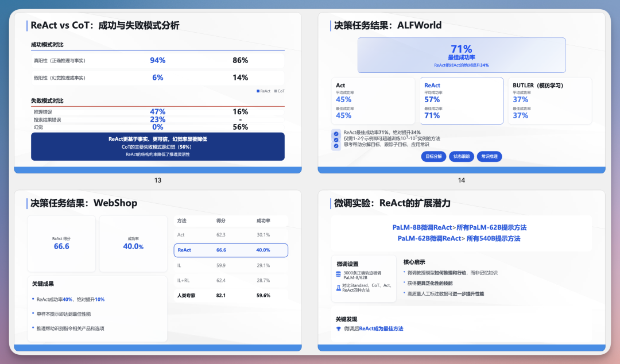This screenshot has width=620, height=364.
Task: Click the 方法 column header
Action: click(x=182, y=221)
